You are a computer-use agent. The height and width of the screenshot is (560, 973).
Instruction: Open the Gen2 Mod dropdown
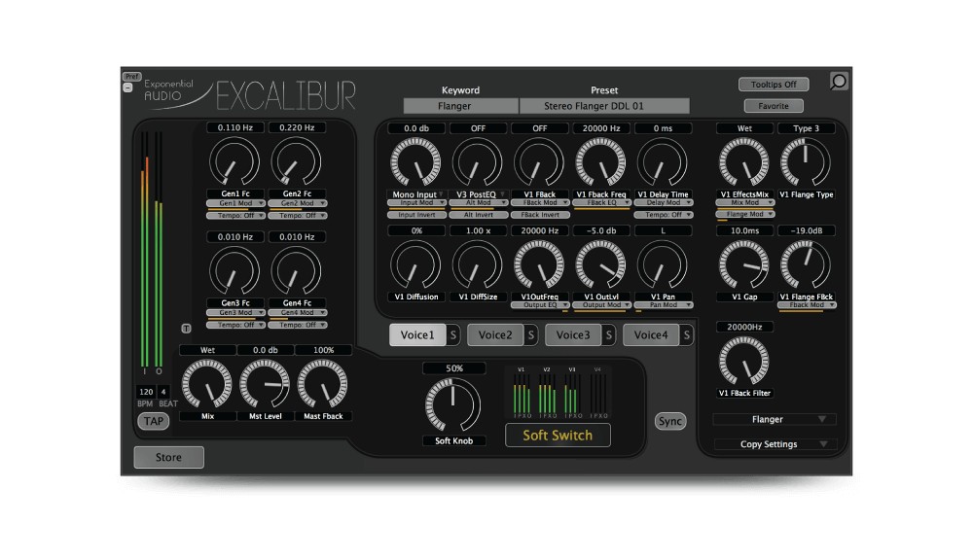(298, 203)
